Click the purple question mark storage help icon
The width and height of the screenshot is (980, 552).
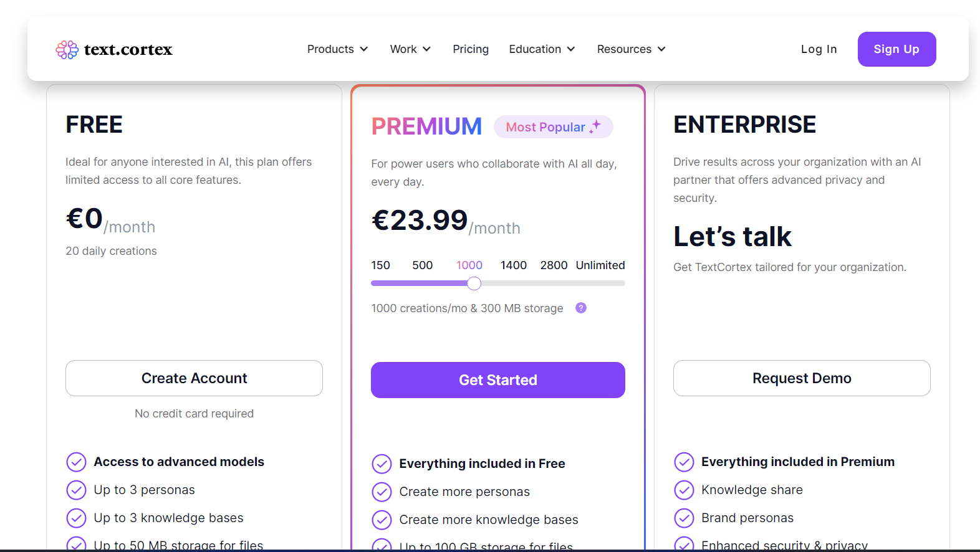(581, 308)
